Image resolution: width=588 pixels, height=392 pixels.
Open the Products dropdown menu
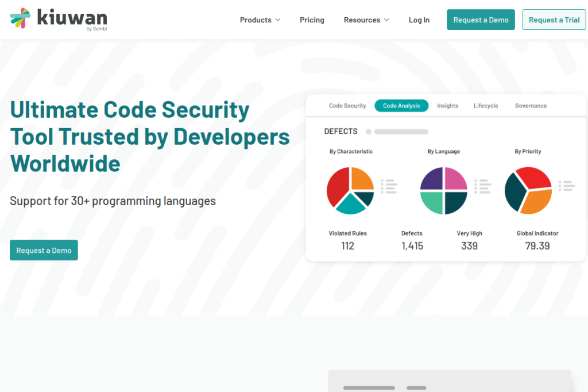tap(260, 20)
